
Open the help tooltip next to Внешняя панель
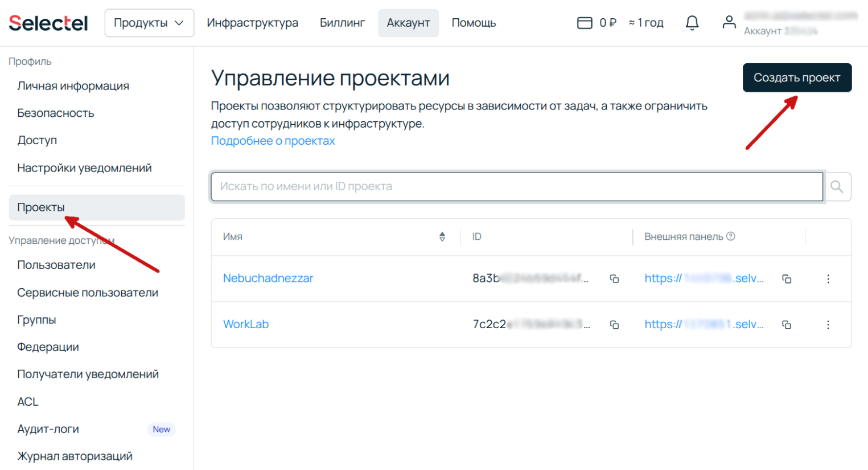pyautogui.click(x=731, y=236)
